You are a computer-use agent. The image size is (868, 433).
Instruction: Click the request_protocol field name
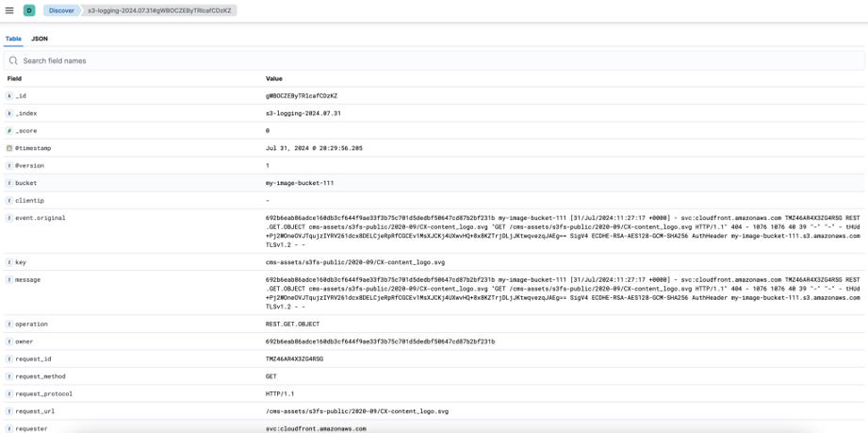click(x=44, y=393)
